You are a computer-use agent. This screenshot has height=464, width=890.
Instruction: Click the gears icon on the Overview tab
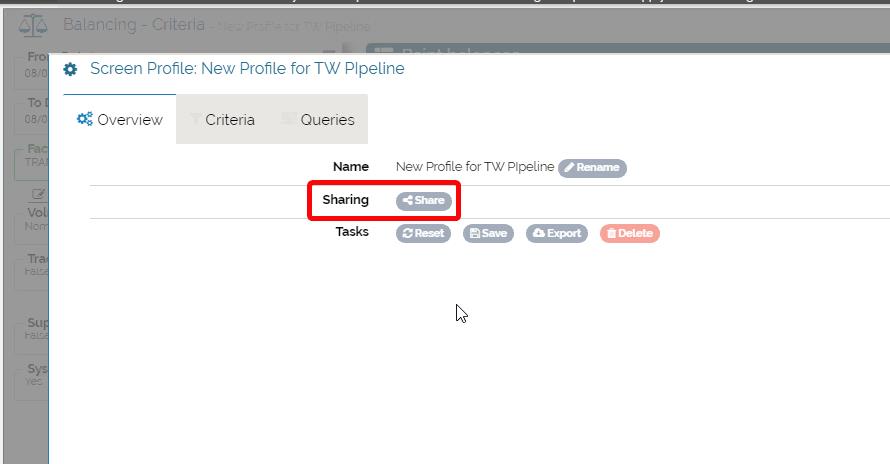pyautogui.click(x=85, y=120)
